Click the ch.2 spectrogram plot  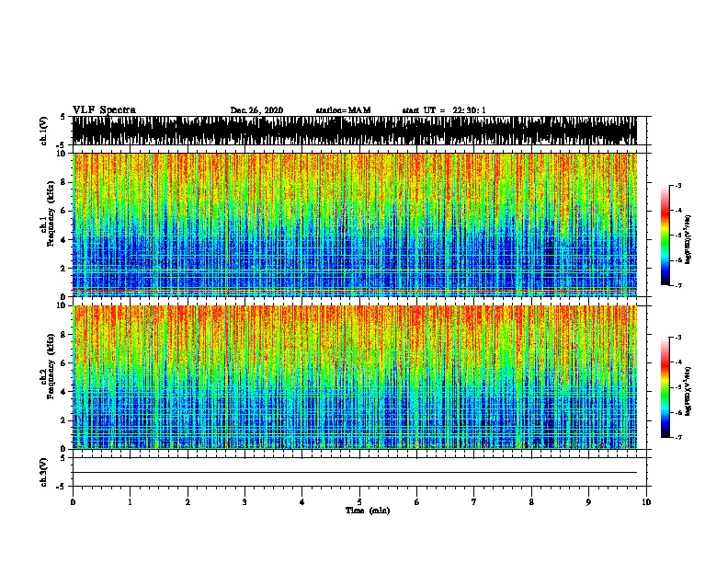[355, 377]
